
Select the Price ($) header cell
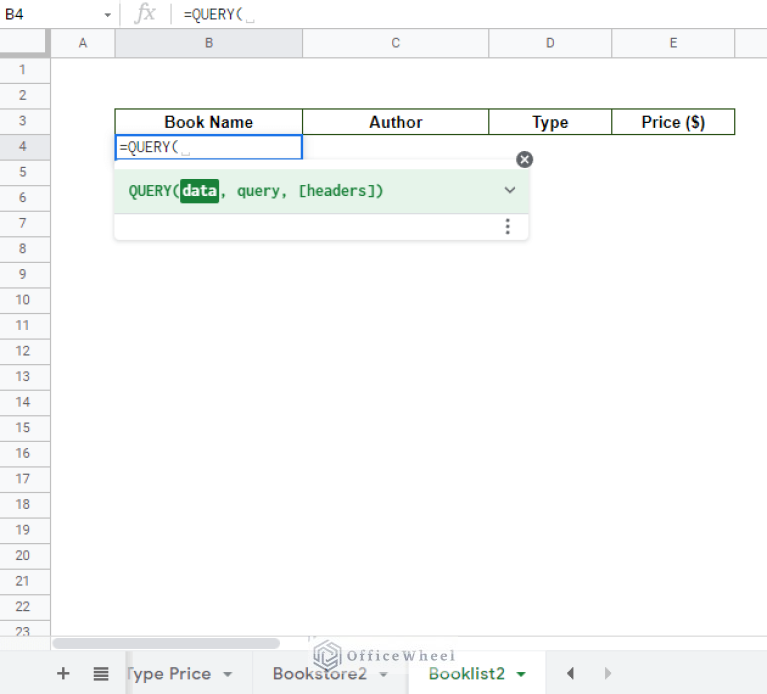coord(673,122)
